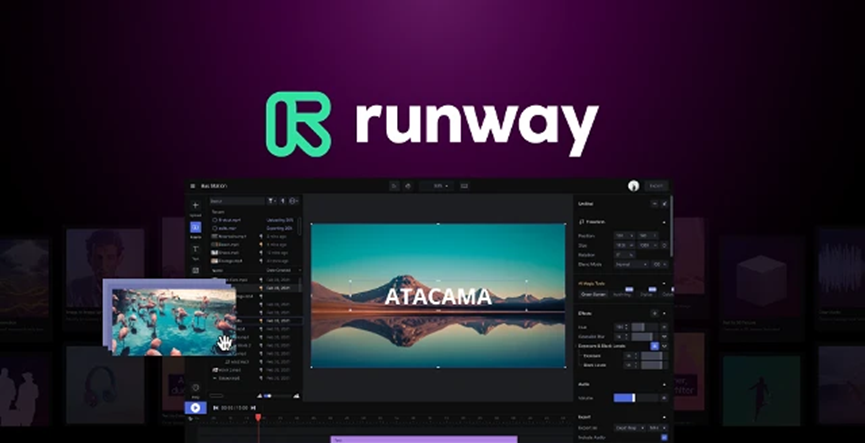865x443 pixels.
Task: Click the flamingo video thumbnail
Action: coord(174,322)
